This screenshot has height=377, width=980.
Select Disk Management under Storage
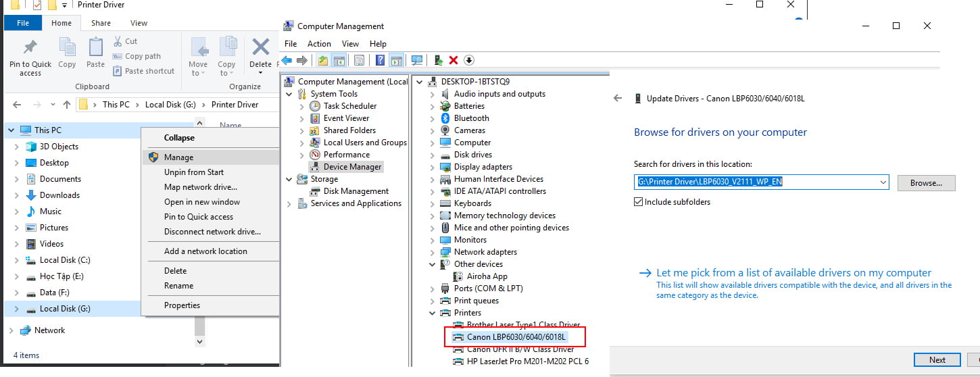coord(356,191)
